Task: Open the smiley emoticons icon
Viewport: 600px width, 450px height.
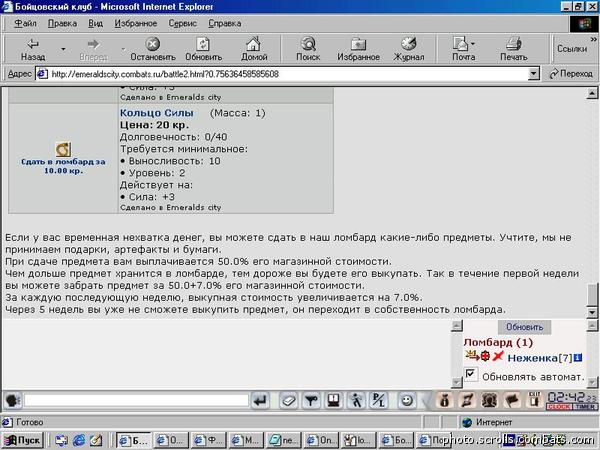Action: point(407,401)
